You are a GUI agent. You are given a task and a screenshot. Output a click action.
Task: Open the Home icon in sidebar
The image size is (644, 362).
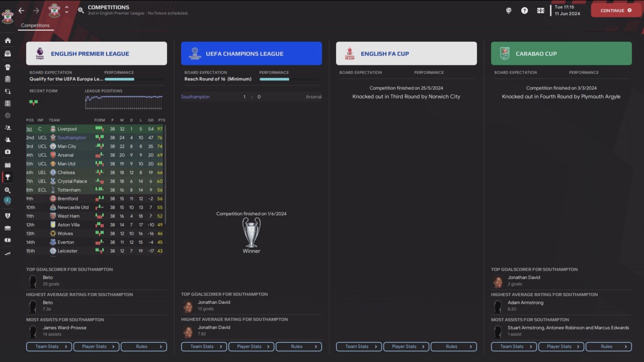click(8, 41)
